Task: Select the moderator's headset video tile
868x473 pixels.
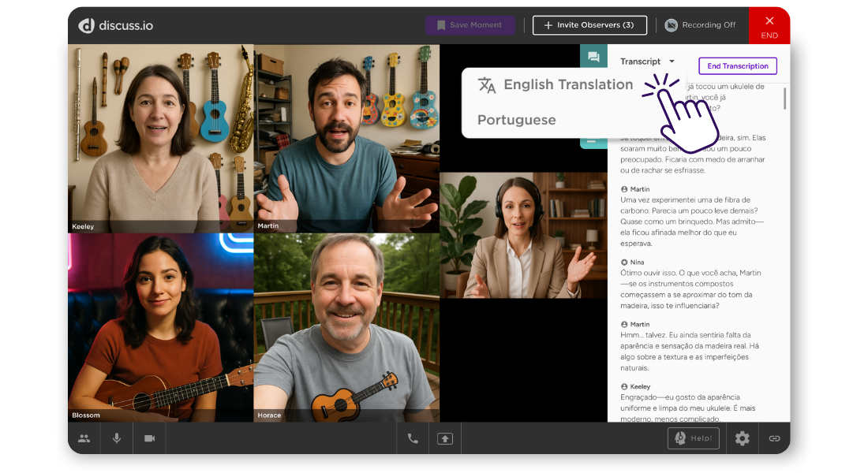Action: coord(524,235)
